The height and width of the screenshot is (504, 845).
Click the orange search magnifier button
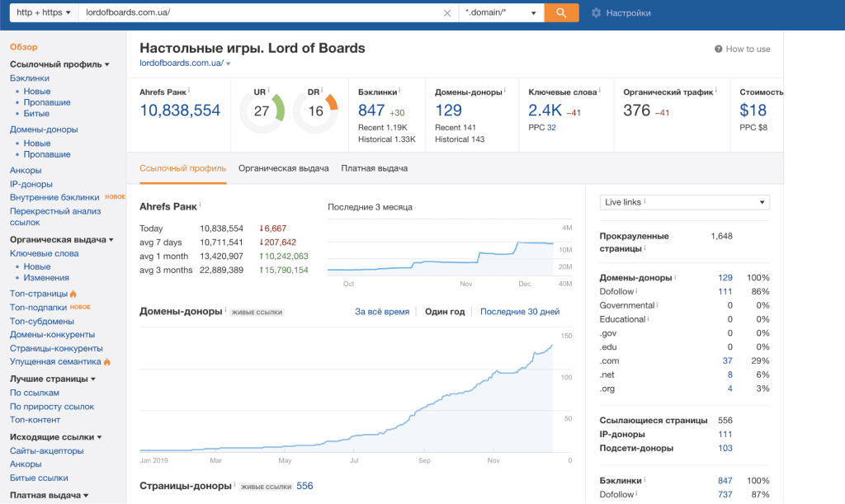pos(561,13)
